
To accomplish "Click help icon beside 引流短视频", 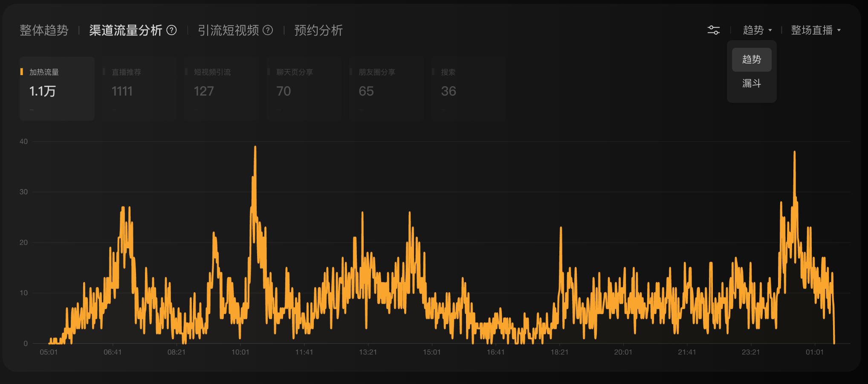I will click(268, 30).
